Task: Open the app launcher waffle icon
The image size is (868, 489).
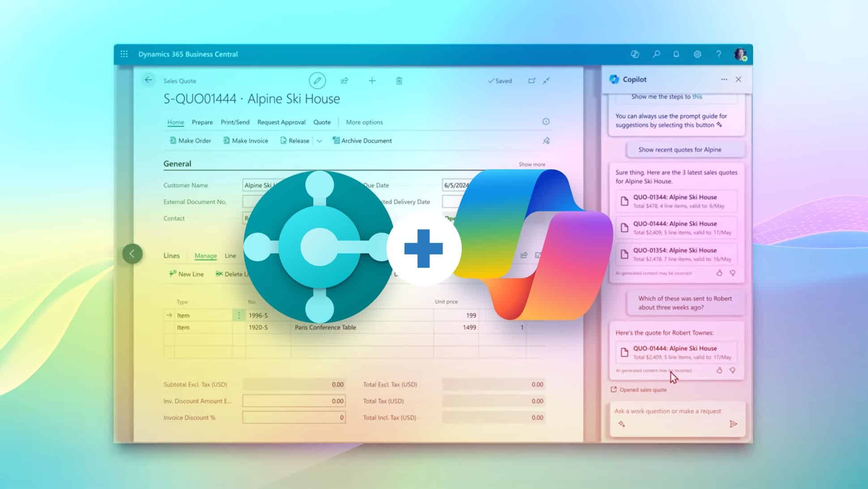Action: pos(124,54)
